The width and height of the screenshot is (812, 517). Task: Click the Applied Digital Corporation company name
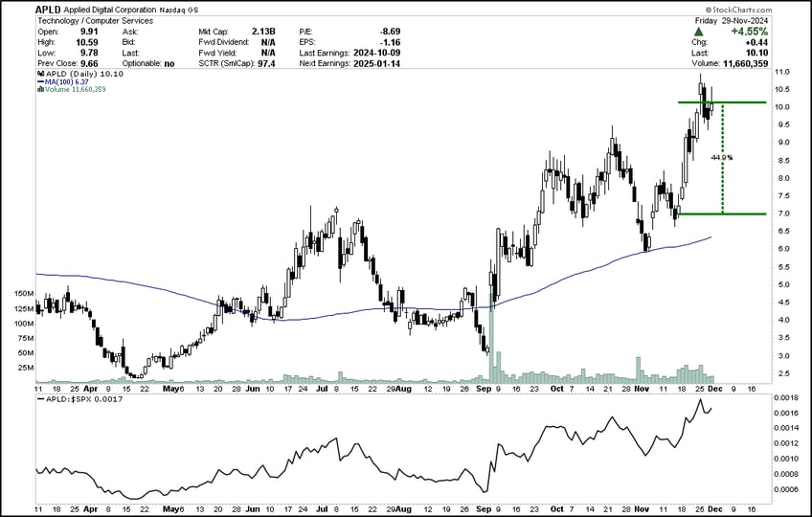tap(110, 10)
